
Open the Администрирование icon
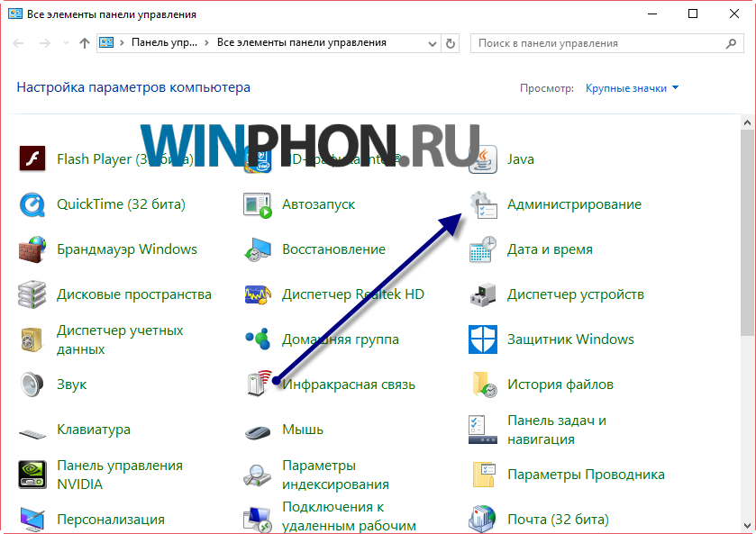[483, 204]
